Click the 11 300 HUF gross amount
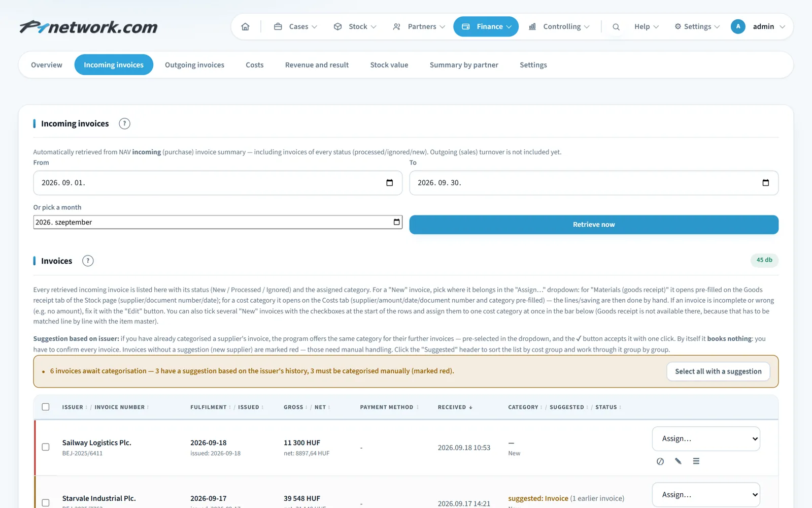This screenshot has width=812, height=508. tap(302, 443)
